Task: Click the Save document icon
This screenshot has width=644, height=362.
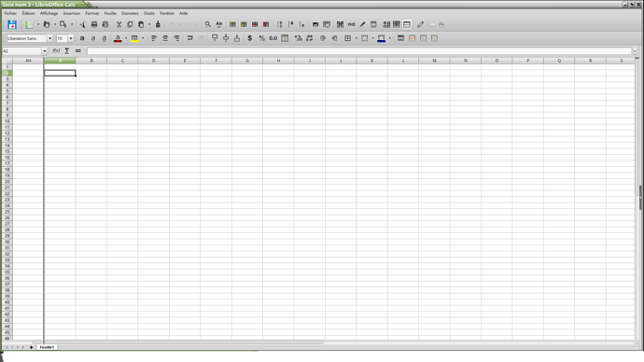Action: click(x=12, y=24)
